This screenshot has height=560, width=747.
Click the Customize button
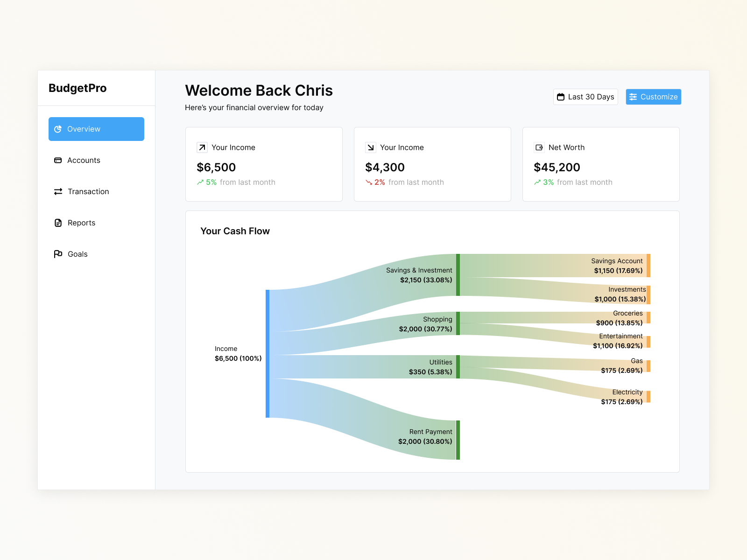[x=653, y=97]
